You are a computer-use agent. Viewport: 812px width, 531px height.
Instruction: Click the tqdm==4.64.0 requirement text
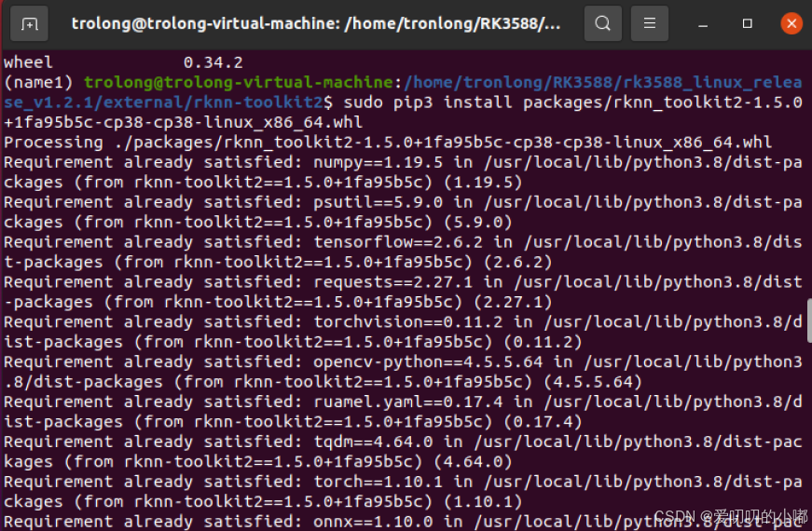373,442
